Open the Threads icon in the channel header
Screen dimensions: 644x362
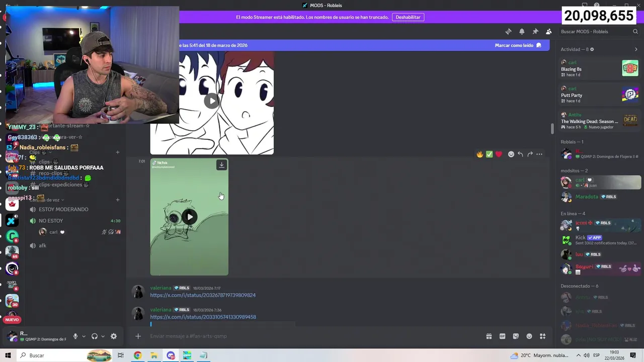pyautogui.click(x=508, y=31)
